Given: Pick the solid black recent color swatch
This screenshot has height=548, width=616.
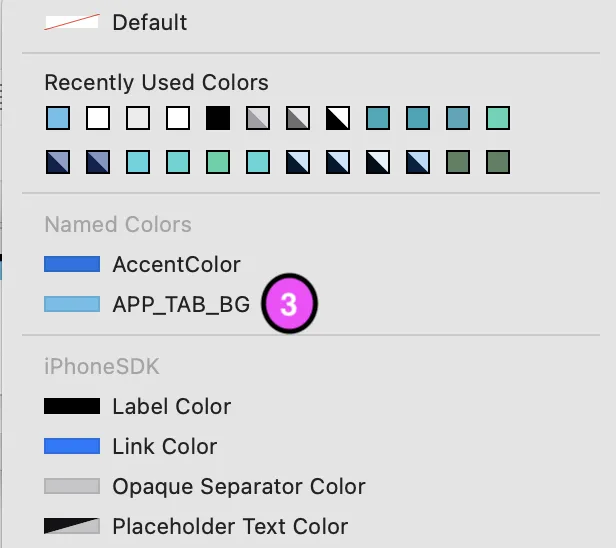Looking at the screenshot, I should [218, 119].
